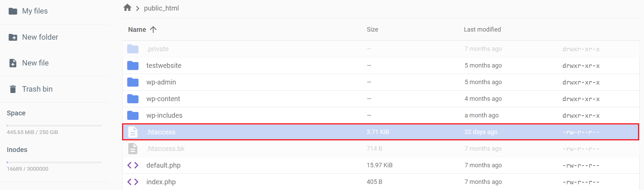
Task: Create a New file
Action: 35,63
